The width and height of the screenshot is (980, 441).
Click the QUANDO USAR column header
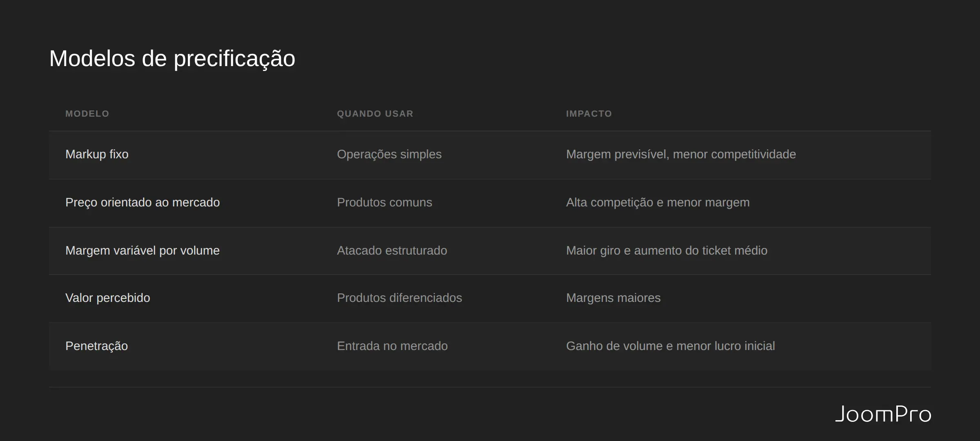[375, 114]
